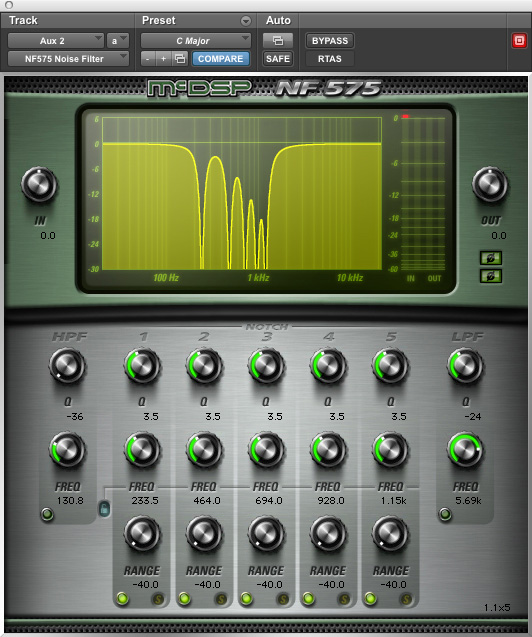
Task: Click the OUT gain knob
Action: coord(490,185)
